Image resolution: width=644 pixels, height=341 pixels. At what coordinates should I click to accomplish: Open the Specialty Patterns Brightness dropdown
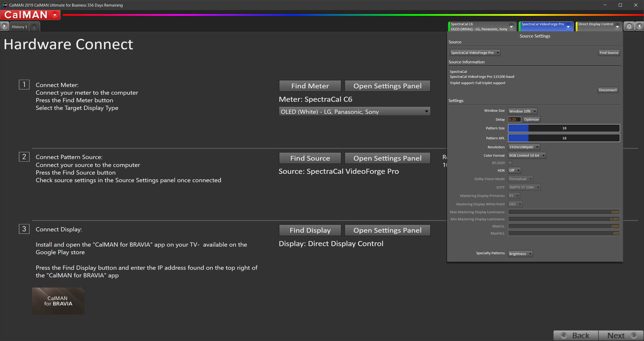point(520,254)
